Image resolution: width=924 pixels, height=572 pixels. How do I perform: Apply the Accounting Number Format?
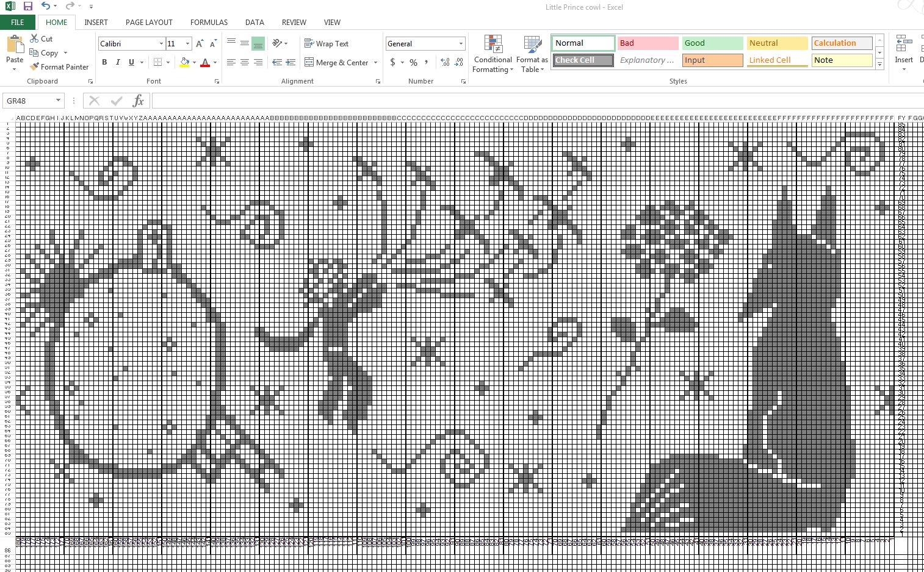391,62
